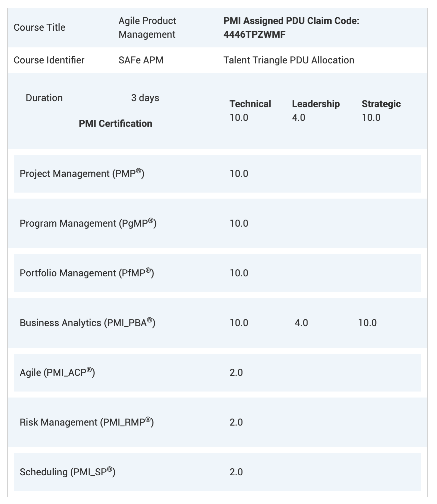Screen dimensions: 437x504
Task: Click the 4.0 value in Business Analytics row
Action: [301, 323]
